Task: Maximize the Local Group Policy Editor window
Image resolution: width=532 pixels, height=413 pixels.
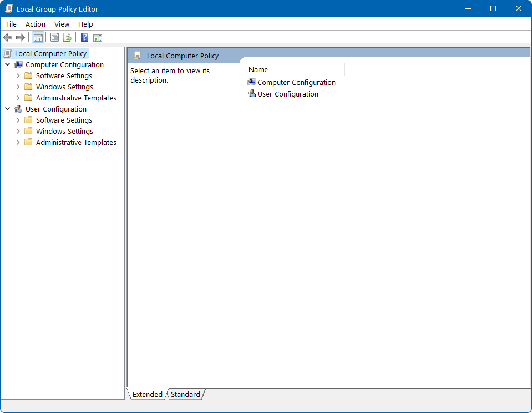Action: (493, 8)
